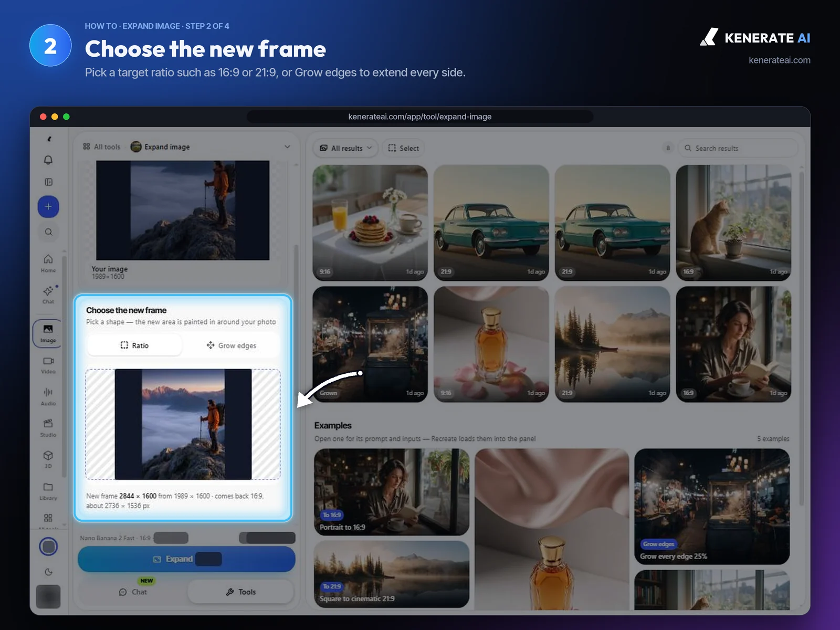Viewport: 840px width, 630px height.
Task: Click the browser address bar URL
Action: click(420, 117)
